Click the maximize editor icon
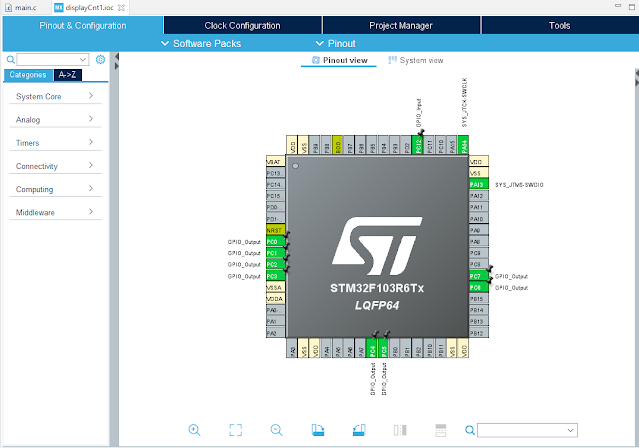Image resolution: width=639 pixels, height=448 pixels. (x=632, y=7)
